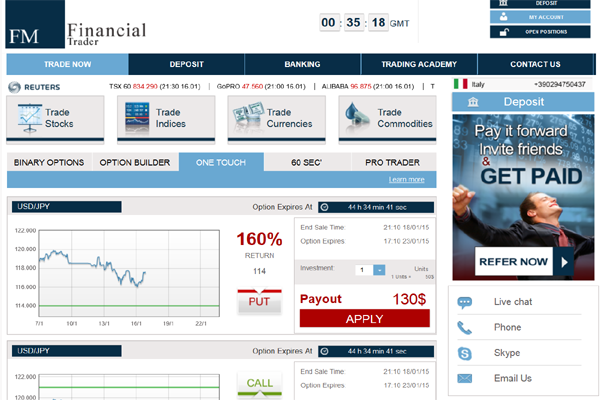Open the Investment units dropdown arrow
Screen dimensions: 600x400
click(379, 270)
